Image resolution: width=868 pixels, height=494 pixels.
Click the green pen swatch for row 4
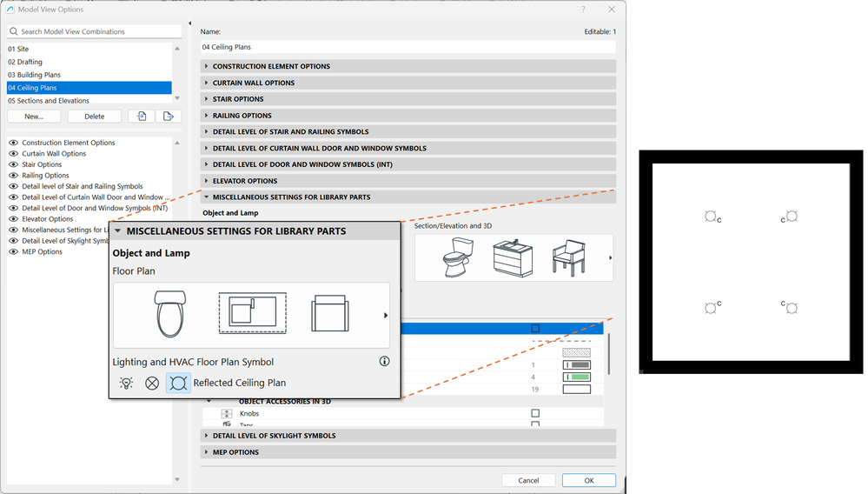click(x=576, y=377)
